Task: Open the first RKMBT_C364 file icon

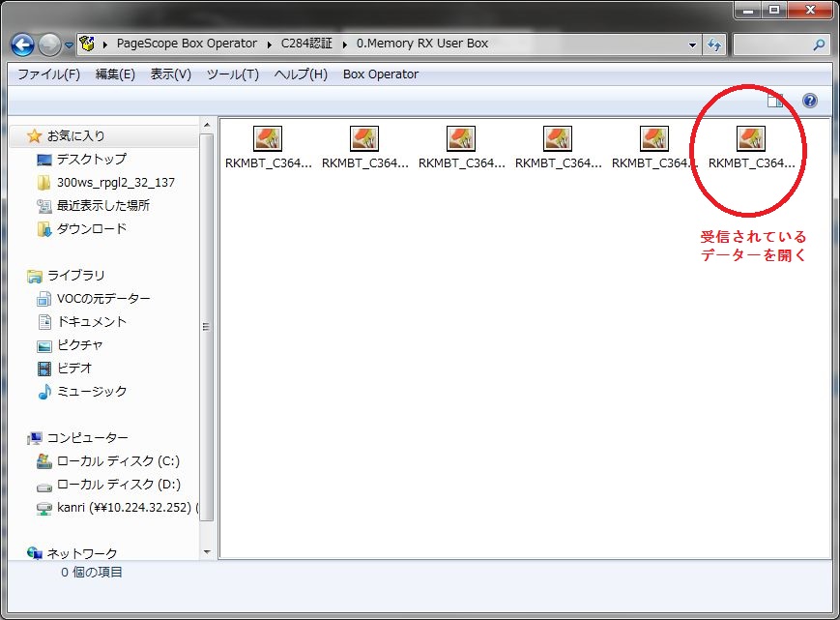Action: [x=268, y=139]
